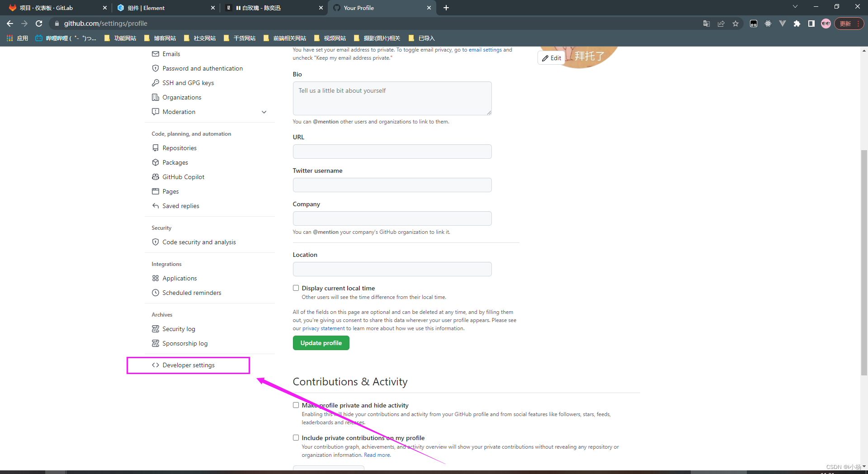Click Edit on the profile picture
Image resolution: width=868 pixels, height=474 pixels.
pos(552,58)
